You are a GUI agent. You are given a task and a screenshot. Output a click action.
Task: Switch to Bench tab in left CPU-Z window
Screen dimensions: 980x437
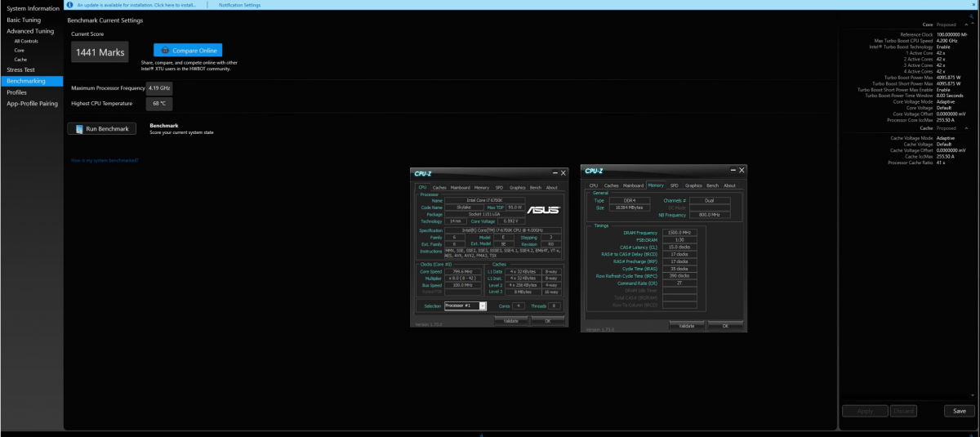click(x=536, y=188)
